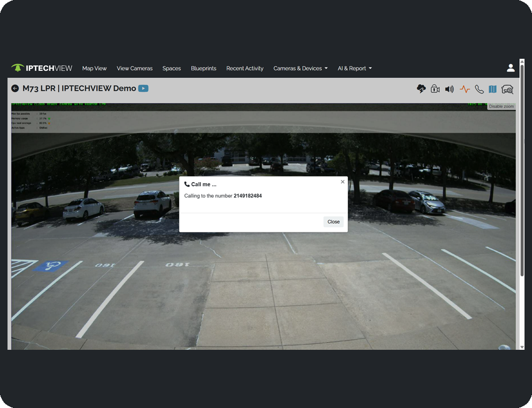
Task: Open the Map View menu
Action: (x=94, y=68)
